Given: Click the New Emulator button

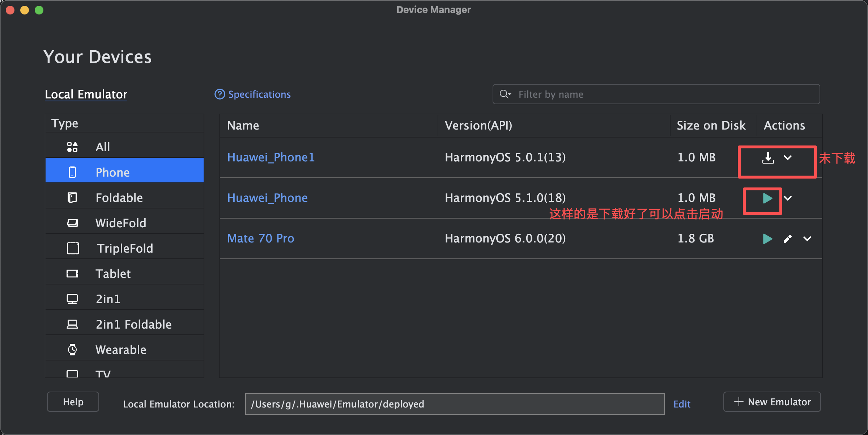Looking at the screenshot, I should pos(772,402).
